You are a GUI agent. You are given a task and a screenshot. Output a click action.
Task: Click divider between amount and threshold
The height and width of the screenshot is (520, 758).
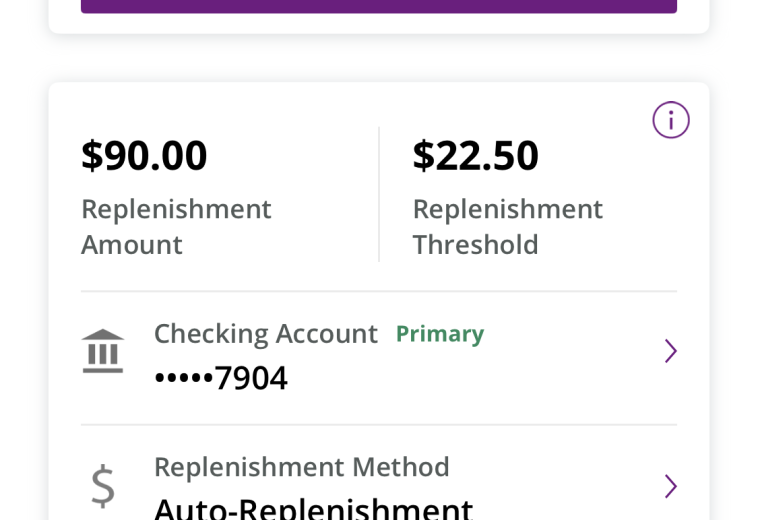[x=379, y=194]
